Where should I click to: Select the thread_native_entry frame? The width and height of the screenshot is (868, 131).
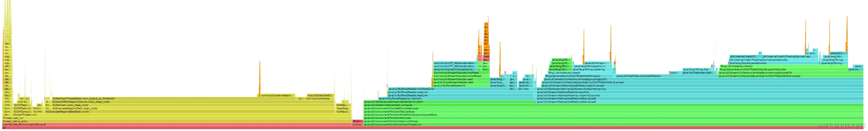point(177,121)
